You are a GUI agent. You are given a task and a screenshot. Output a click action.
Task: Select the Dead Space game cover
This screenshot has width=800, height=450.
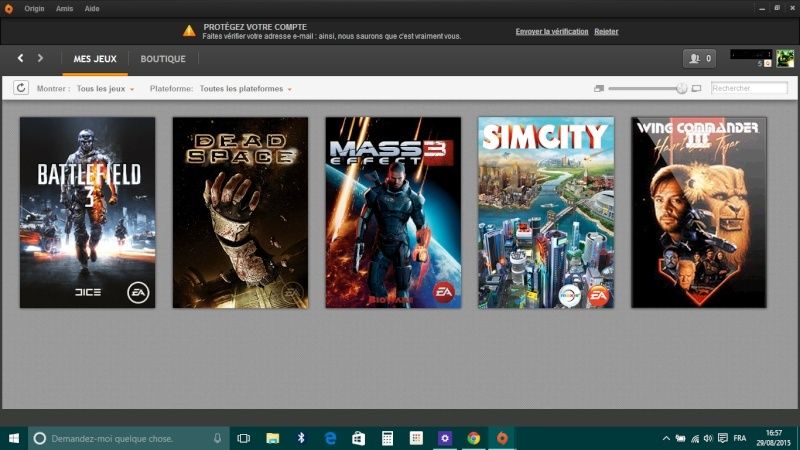click(x=240, y=213)
